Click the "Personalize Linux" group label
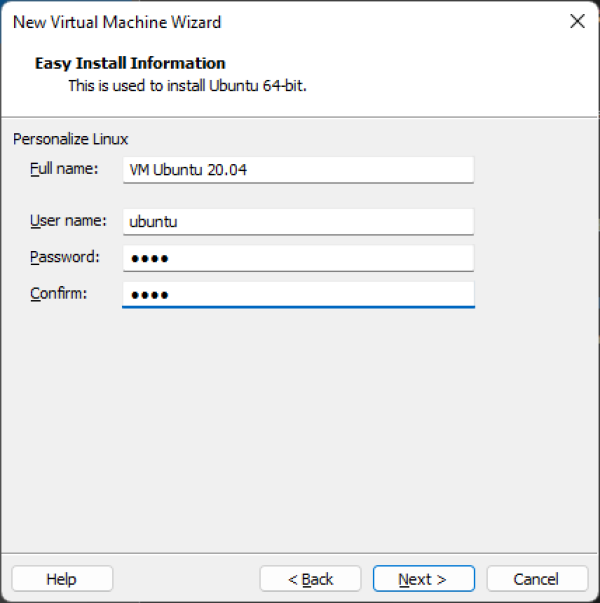Viewport: 600px width, 603px height. click(x=70, y=139)
